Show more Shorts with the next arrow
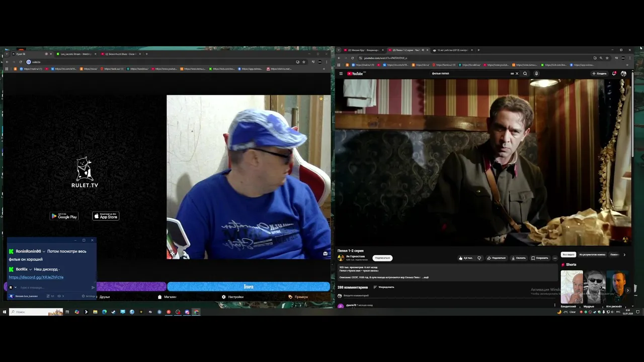This screenshot has width=644, height=362. tap(627, 290)
